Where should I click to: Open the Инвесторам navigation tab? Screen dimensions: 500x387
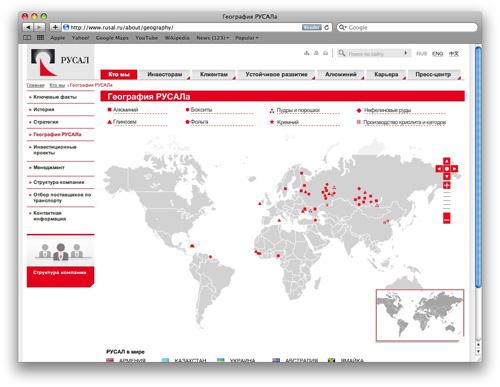(165, 74)
